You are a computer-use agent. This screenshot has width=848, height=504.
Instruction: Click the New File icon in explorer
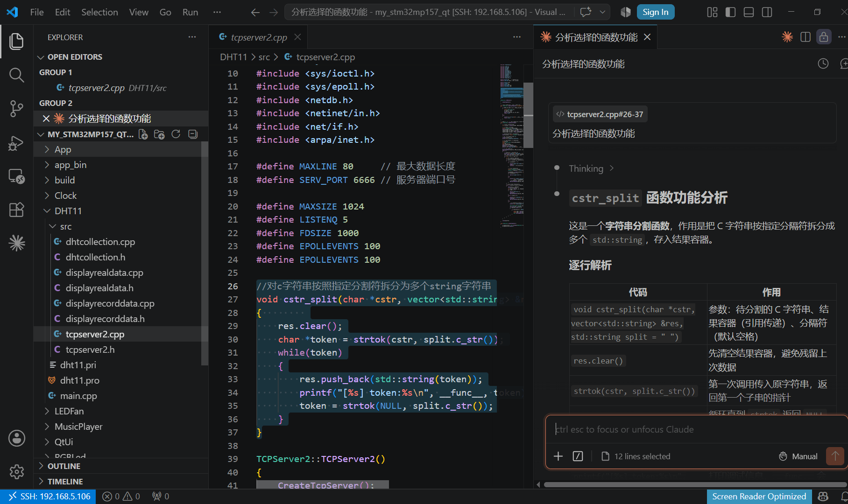click(x=143, y=134)
